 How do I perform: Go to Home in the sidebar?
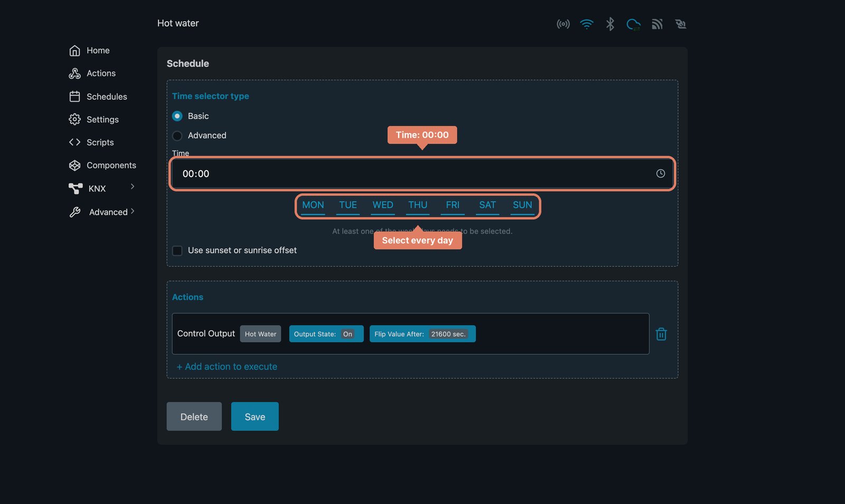point(90,51)
